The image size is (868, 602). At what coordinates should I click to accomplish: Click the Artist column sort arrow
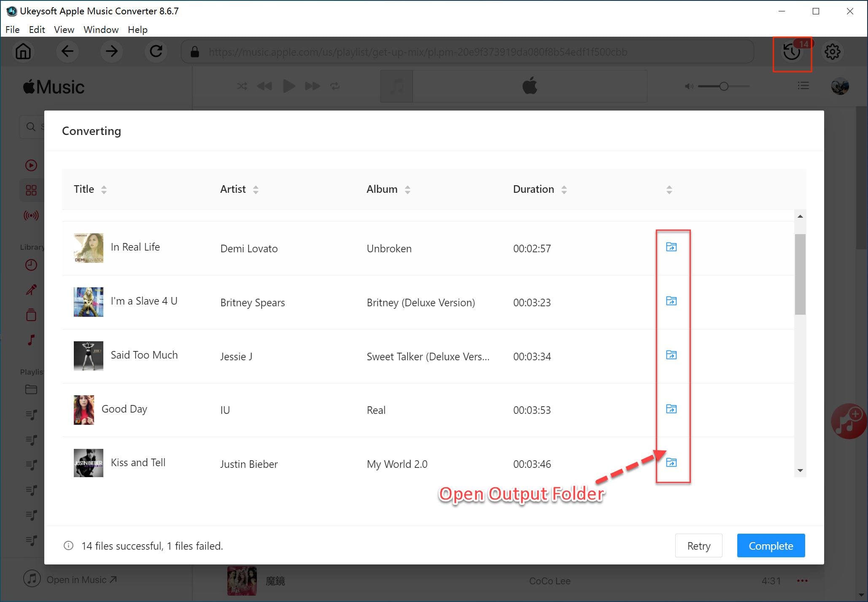pos(256,190)
